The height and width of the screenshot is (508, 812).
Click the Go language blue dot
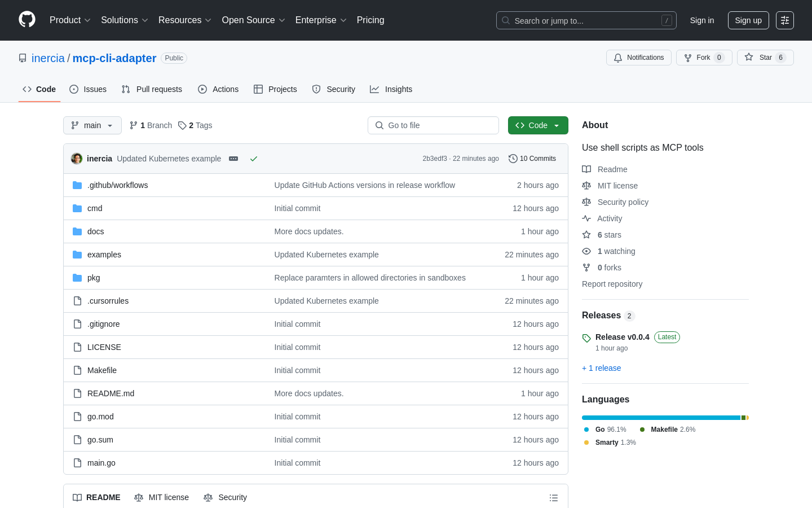pos(586,430)
